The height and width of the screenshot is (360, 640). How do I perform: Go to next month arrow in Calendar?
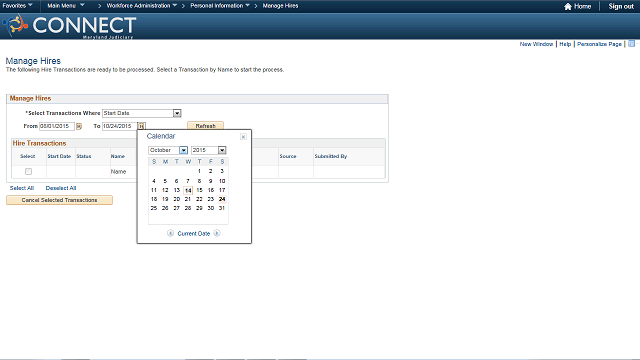click(x=217, y=233)
